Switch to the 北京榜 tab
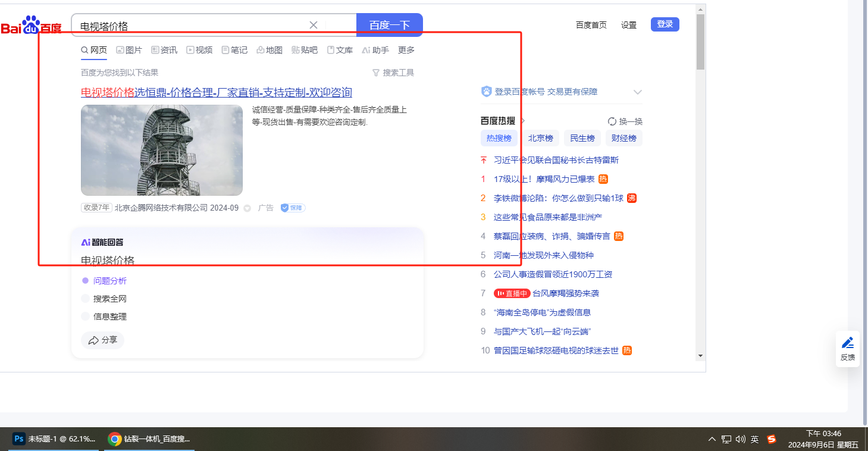Screen dimensions: 868x451 (541, 138)
